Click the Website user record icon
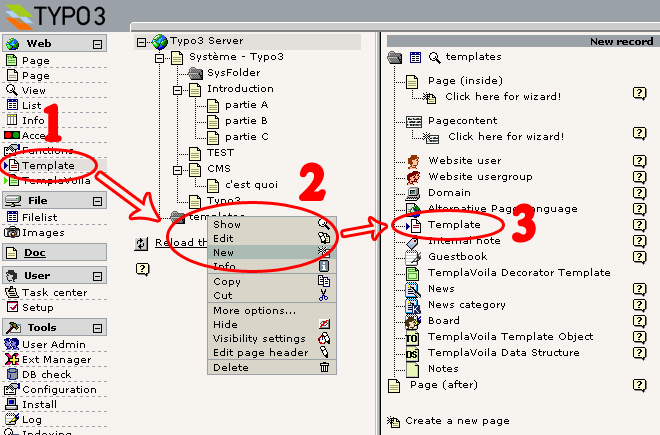 (413, 160)
